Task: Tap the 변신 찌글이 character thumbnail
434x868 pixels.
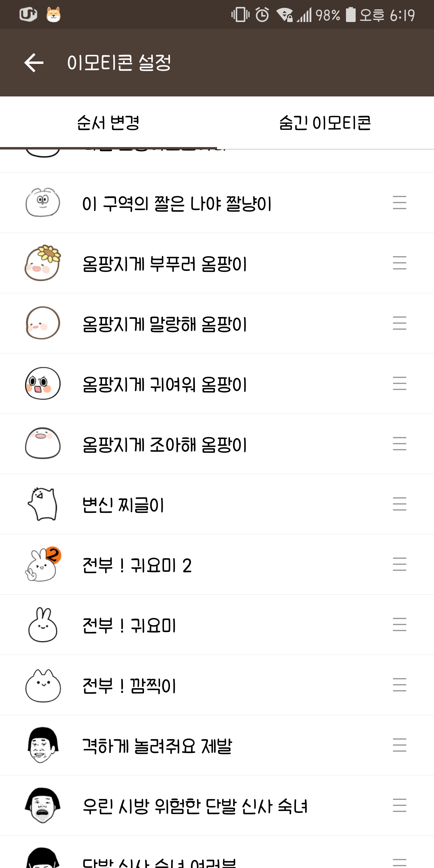Action: coord(43,504)
